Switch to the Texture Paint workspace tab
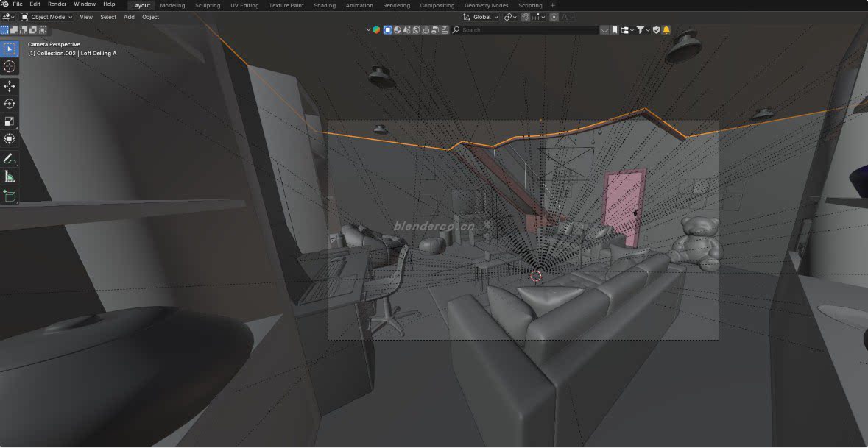Viewport: 868px width, 448px height. point(286,6)
